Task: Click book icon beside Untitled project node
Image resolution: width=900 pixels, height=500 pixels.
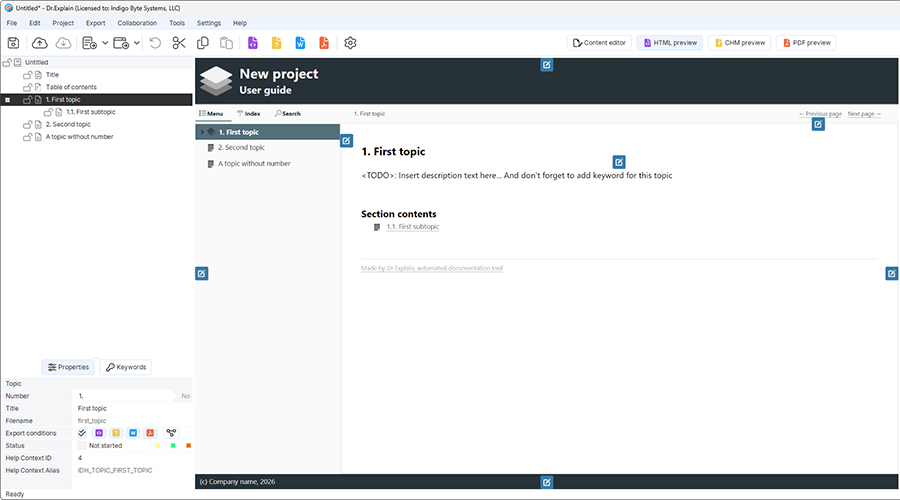Action: click(x=18, y=62)
